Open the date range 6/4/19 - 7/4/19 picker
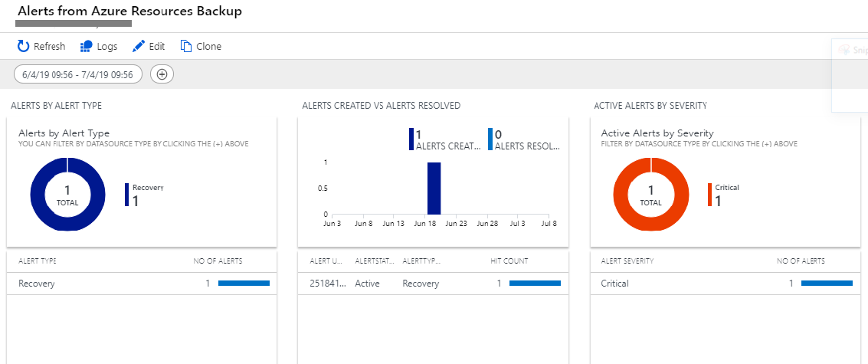The image size is (868, 364). click(77, 74)
